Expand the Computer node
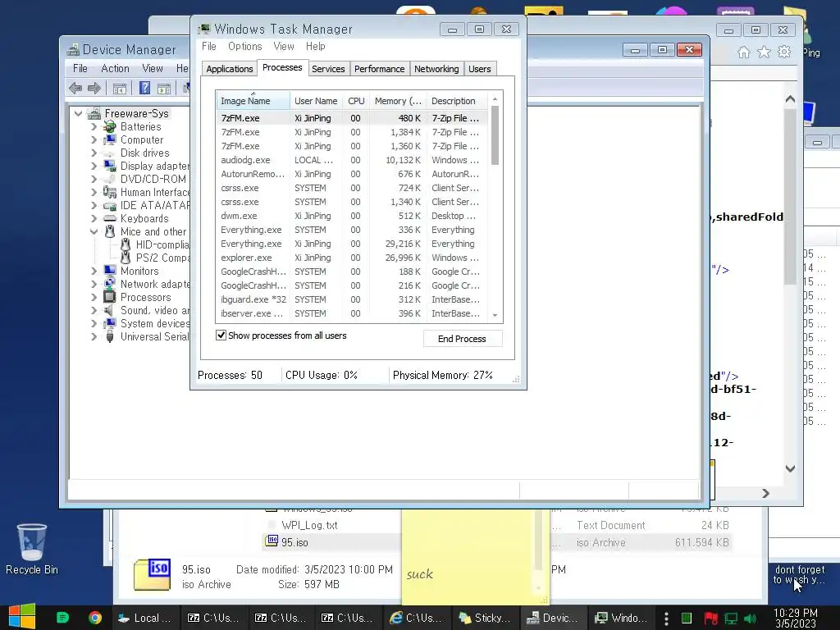The height and width of the screenshot is (630, 840). coord(94,139)
